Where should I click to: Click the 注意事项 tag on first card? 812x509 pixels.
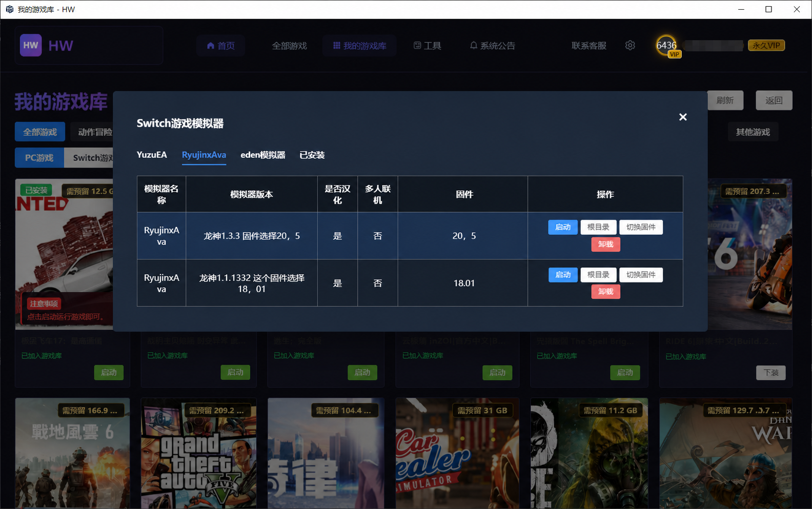coord(44,303)
